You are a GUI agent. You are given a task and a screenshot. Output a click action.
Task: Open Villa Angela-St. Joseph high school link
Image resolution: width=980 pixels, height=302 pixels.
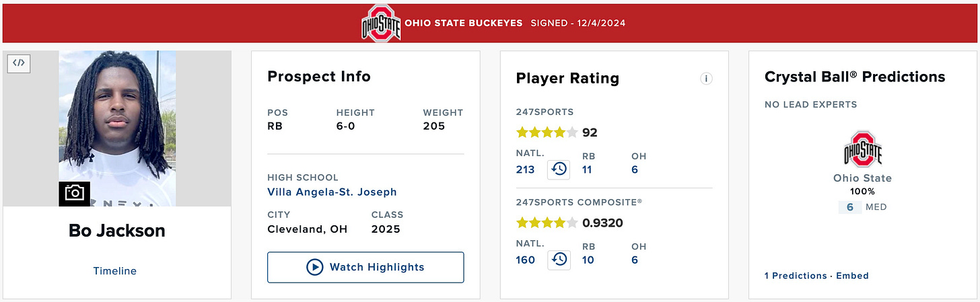[332, 192]
